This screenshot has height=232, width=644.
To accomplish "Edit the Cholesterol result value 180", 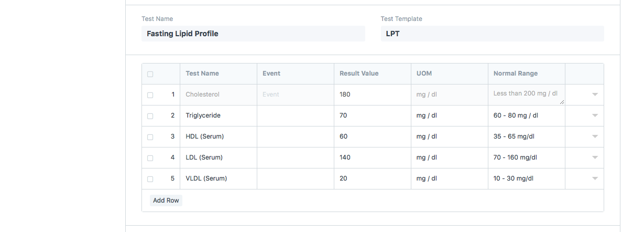I will point(372,94).
